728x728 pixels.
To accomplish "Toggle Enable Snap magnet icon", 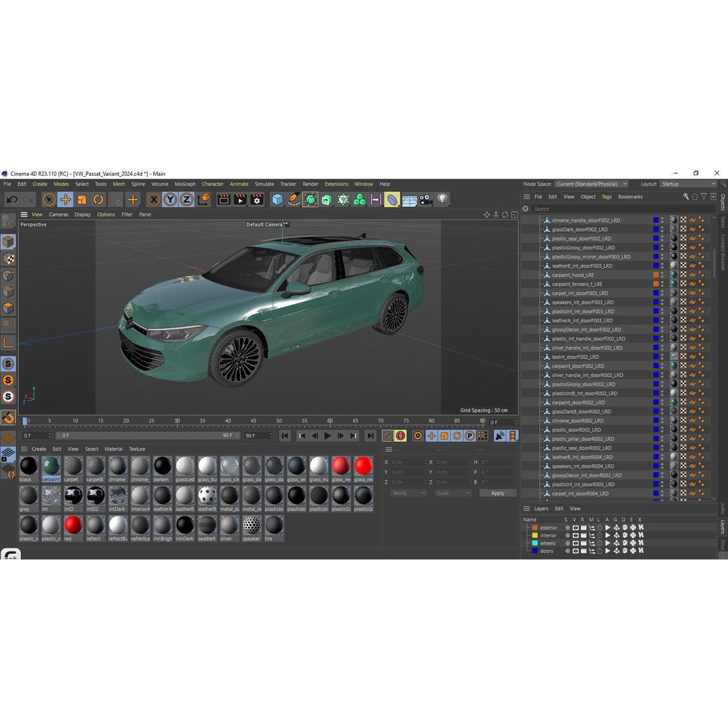I will tap(8, 418).
